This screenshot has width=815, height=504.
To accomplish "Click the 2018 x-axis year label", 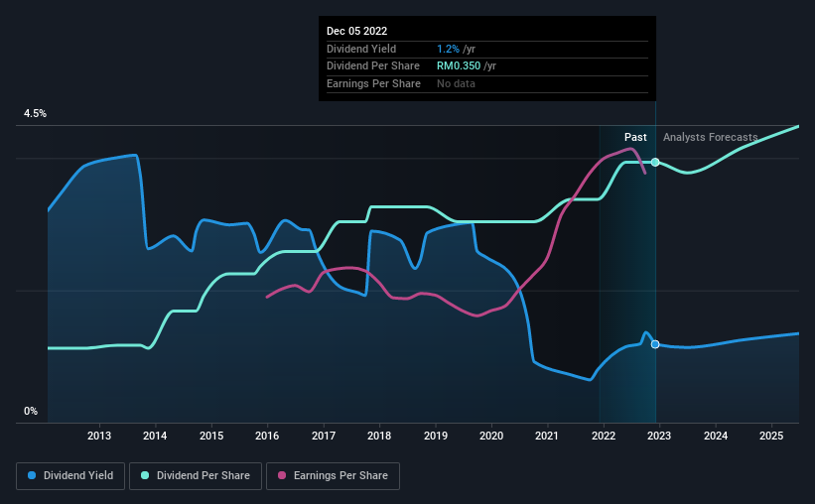I will (x=379, y=436).
